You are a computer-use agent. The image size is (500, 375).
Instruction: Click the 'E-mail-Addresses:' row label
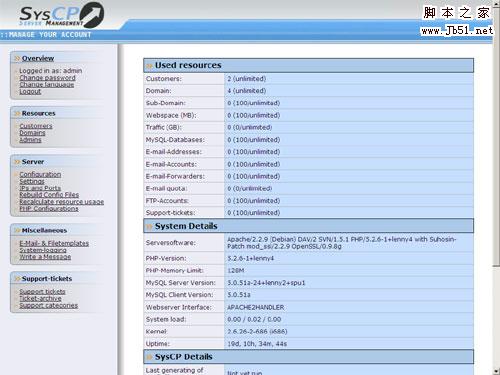174,152
